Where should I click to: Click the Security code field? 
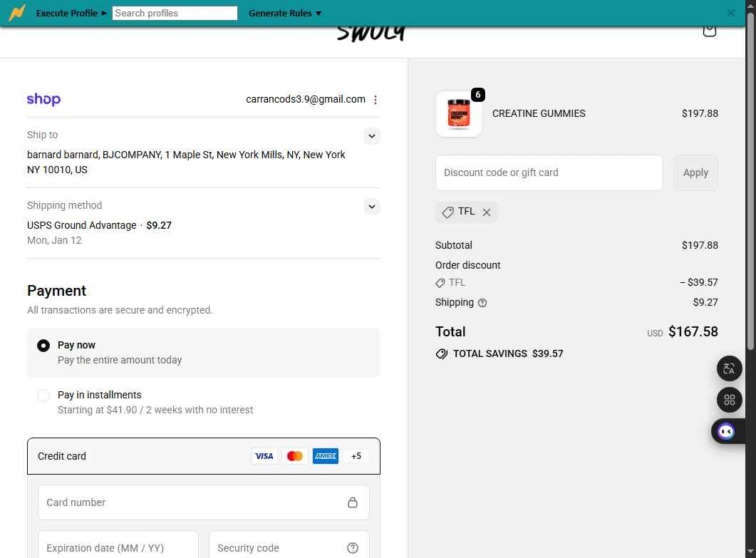tap(289, 545)
